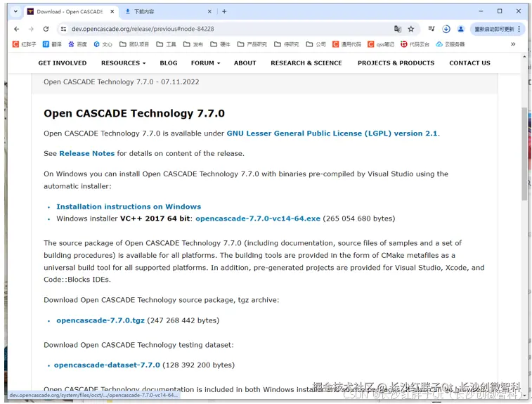Open the GET INVOLVED menu item
The width and height of the screenshot is (532, 404).
click(x=63, y=63)
